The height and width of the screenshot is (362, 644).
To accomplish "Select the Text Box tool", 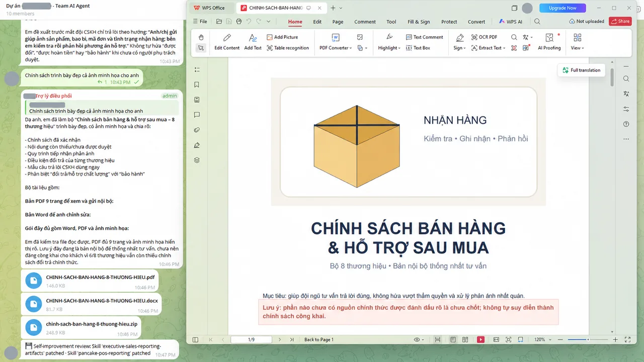I will point(418,48).
